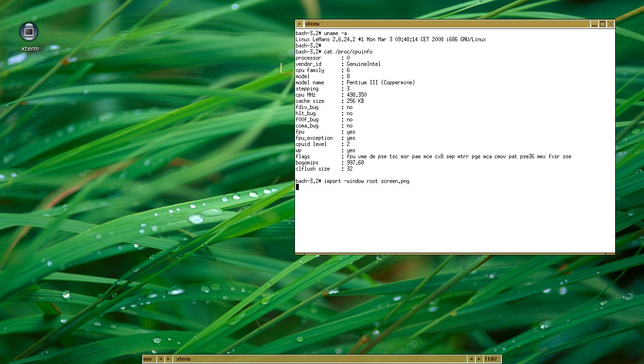Minimize the xterm window
This screenshot has width=644, height=364.
pyautogui.click(x=594, y=24)
